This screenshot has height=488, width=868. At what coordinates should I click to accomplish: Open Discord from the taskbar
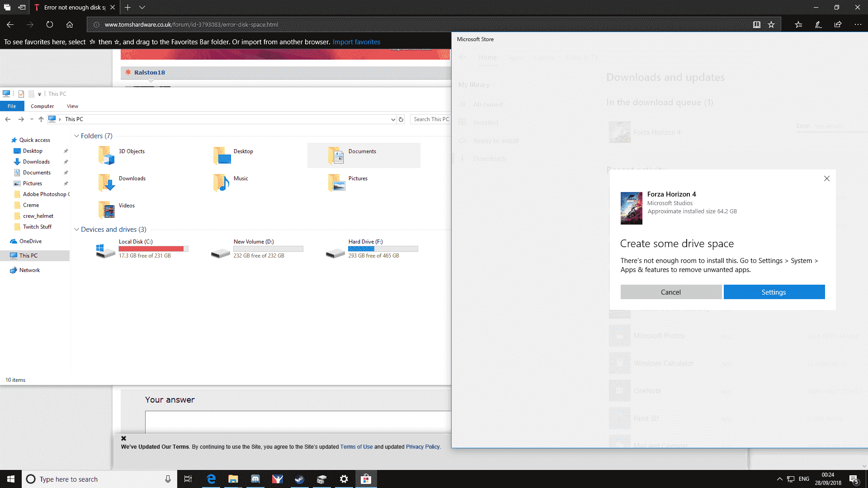(255, 479)
